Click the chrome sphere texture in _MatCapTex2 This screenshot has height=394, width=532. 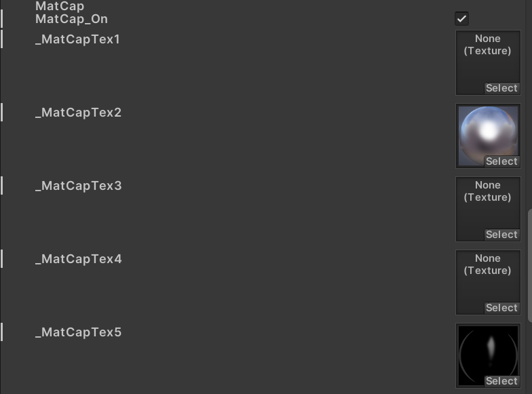[487, 132]
